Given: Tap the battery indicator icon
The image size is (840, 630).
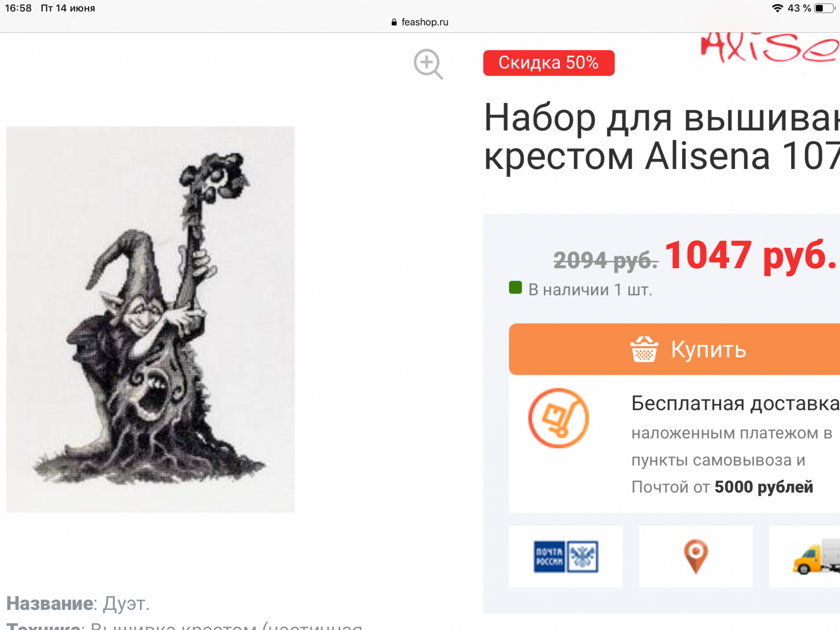Looking at the screenshot, I should pyautogui.click(x=825, y=8).
